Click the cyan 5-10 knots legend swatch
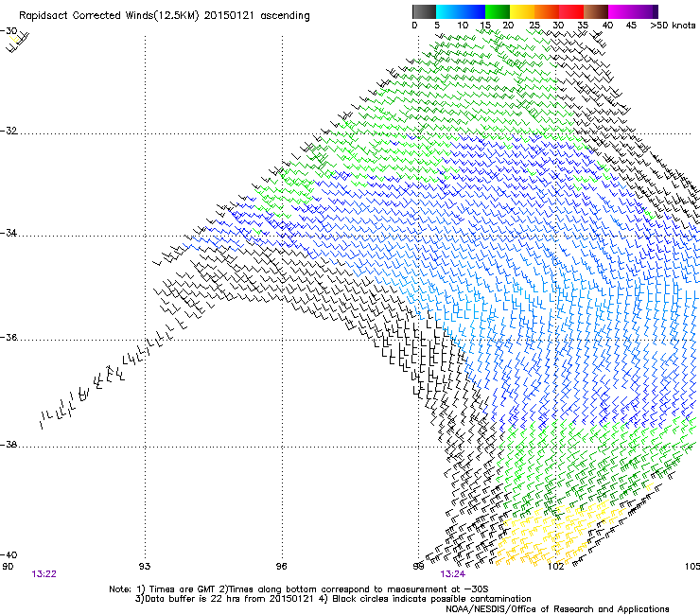Screen dimensions: 700x615 coord(448,11)
